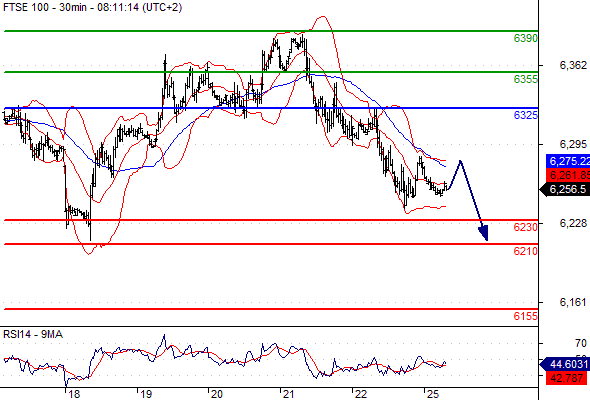590x400 pixels.
Task: Click the 6,295 price axis value
Action: tap(573, 144)
